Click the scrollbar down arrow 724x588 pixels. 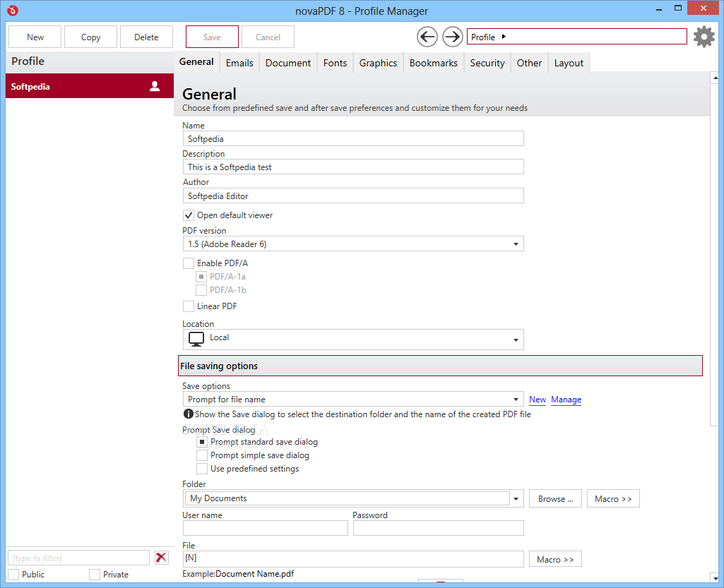pyautogui.click(x=716, y=578)
